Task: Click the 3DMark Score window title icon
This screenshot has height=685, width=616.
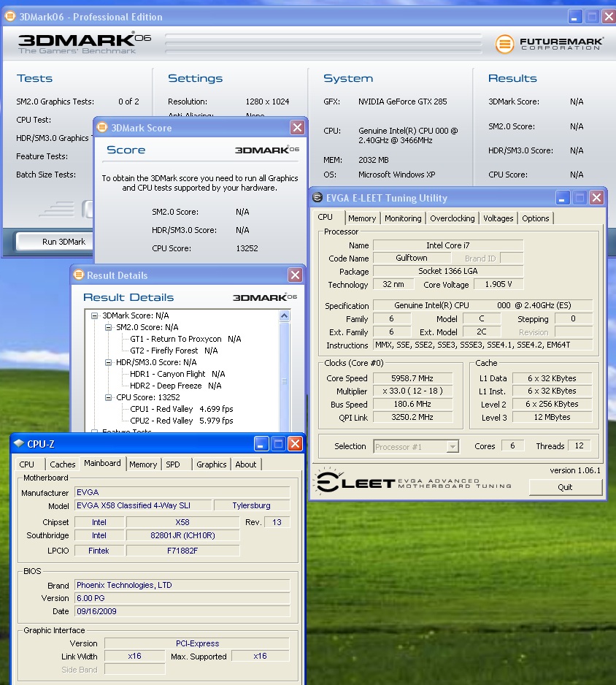Action: pyautogui.click(x=101, y=127)
